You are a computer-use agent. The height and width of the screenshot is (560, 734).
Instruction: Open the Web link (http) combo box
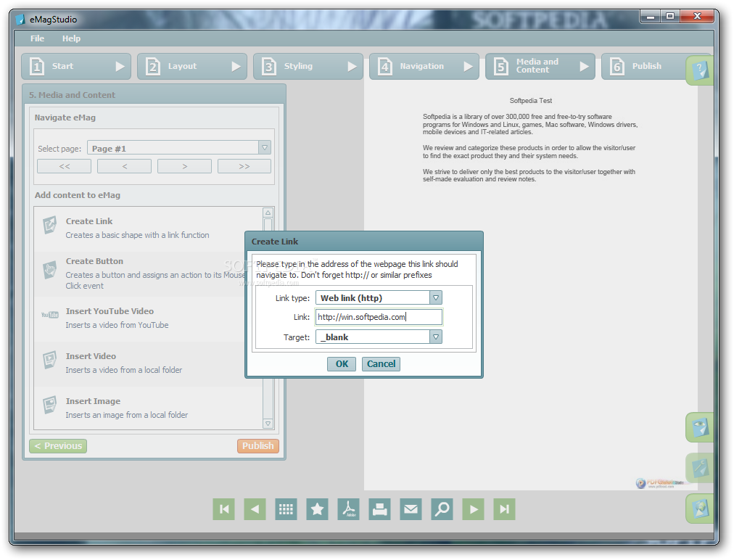[379, 298]
